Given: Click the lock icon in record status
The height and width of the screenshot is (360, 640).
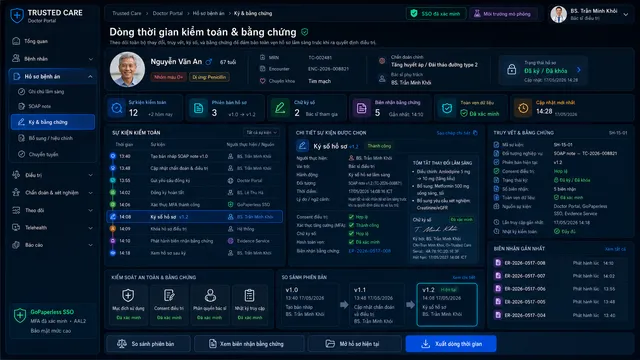Looking at the screenshot, I should point(511,70).
